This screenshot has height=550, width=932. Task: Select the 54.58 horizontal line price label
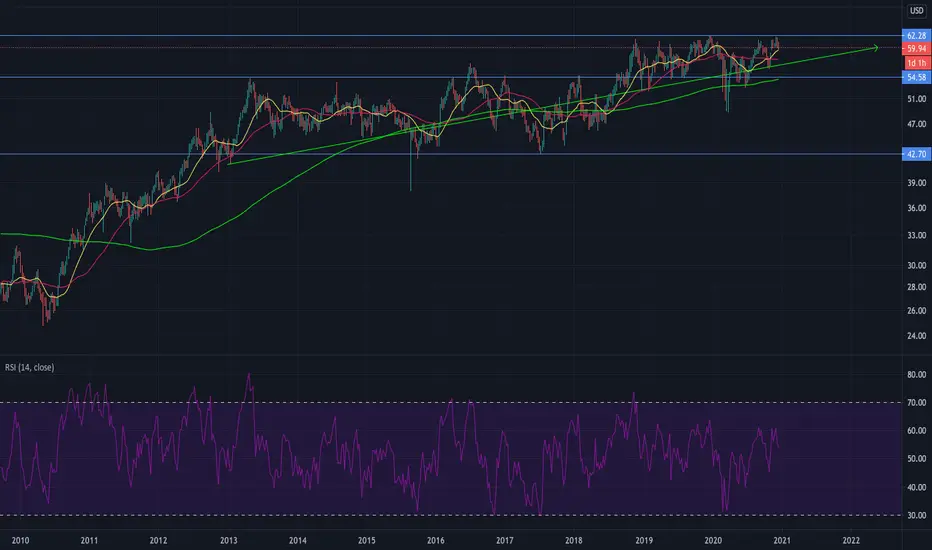[x=917, y=77]
